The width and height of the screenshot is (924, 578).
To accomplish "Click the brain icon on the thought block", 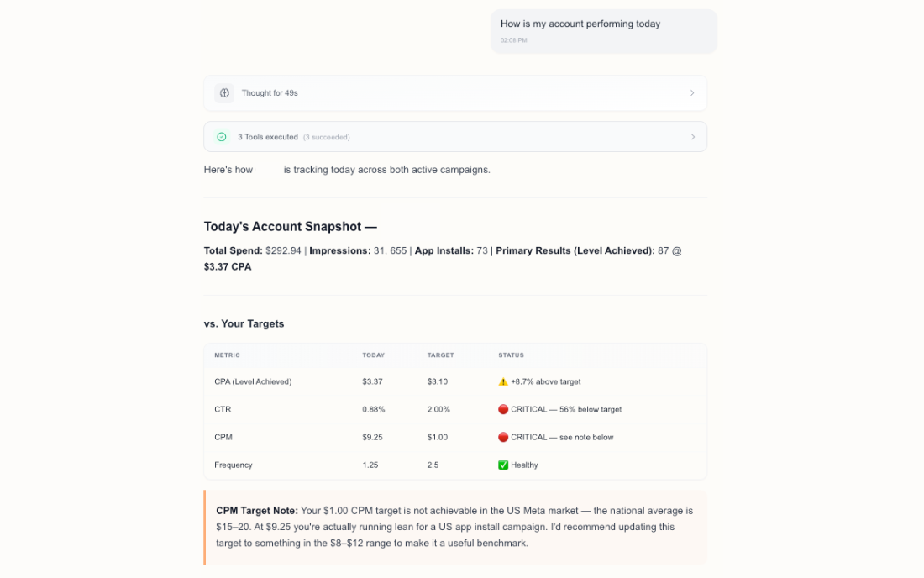I will pos(223,92).
